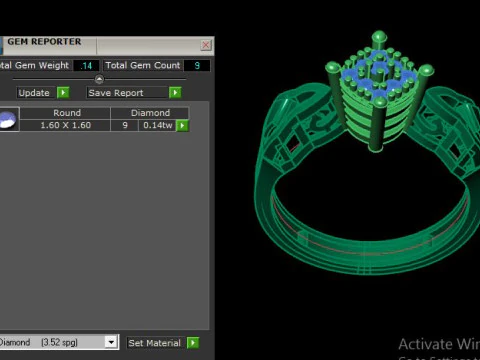Click the Round shape cell
The image size is (480, 360).
65,113
